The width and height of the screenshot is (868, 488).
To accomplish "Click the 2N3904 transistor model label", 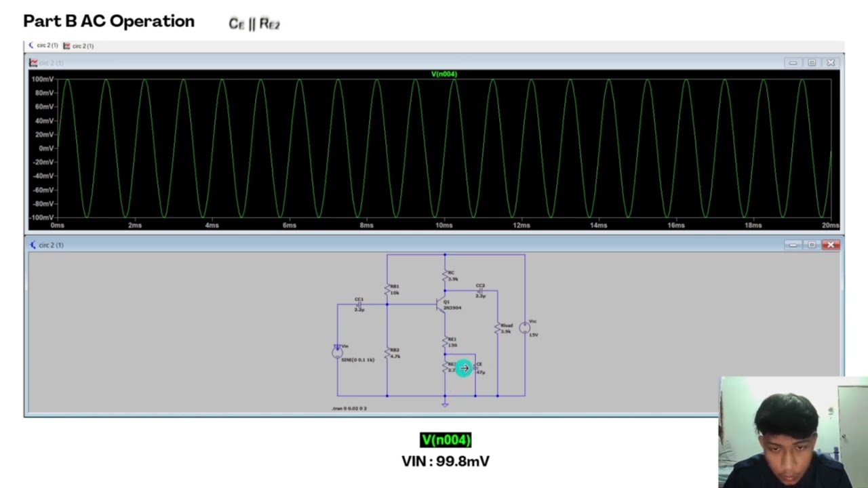I will (x=452, y=308).
